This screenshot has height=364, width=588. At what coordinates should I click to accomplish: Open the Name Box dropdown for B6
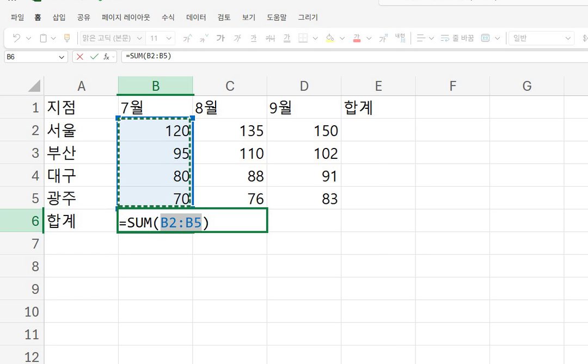62,57
